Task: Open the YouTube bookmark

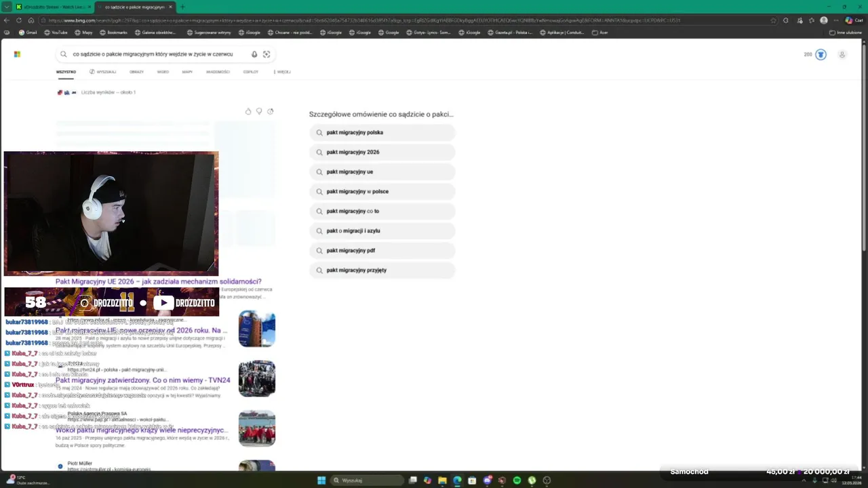Action: click(56, 33)
